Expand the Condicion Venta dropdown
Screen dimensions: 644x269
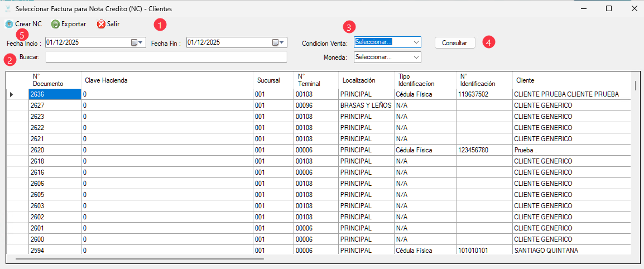416,42
